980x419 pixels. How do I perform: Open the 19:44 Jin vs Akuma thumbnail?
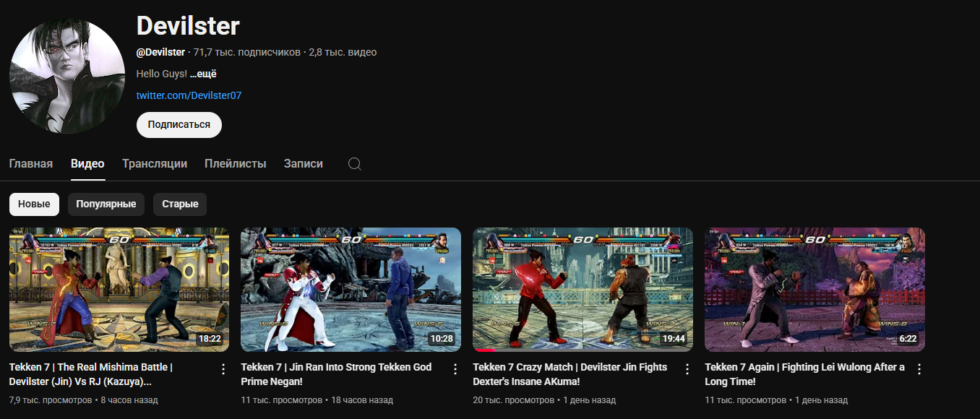click(583, 290)
